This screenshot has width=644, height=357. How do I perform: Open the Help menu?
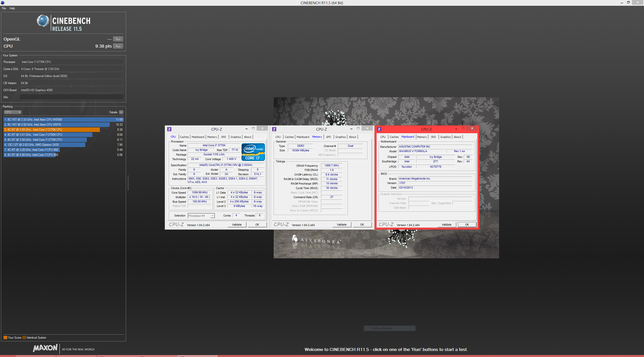(12, 8)
